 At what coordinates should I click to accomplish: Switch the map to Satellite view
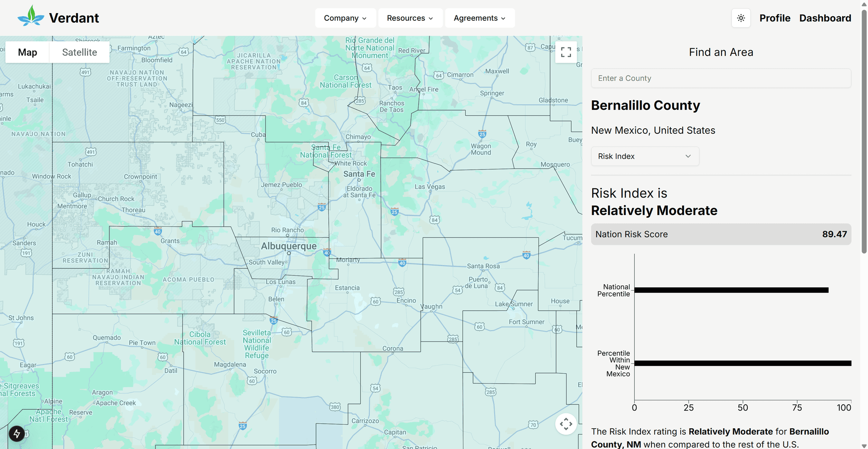point(79,52)
